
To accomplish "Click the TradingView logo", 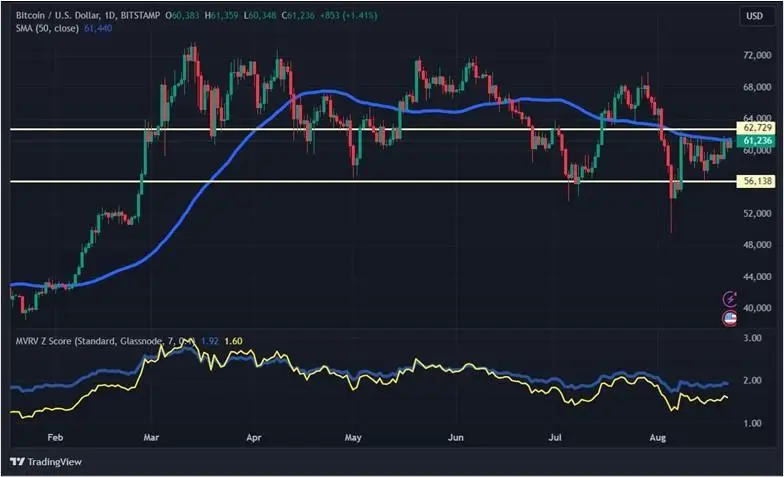I will [x=45, y=462].
